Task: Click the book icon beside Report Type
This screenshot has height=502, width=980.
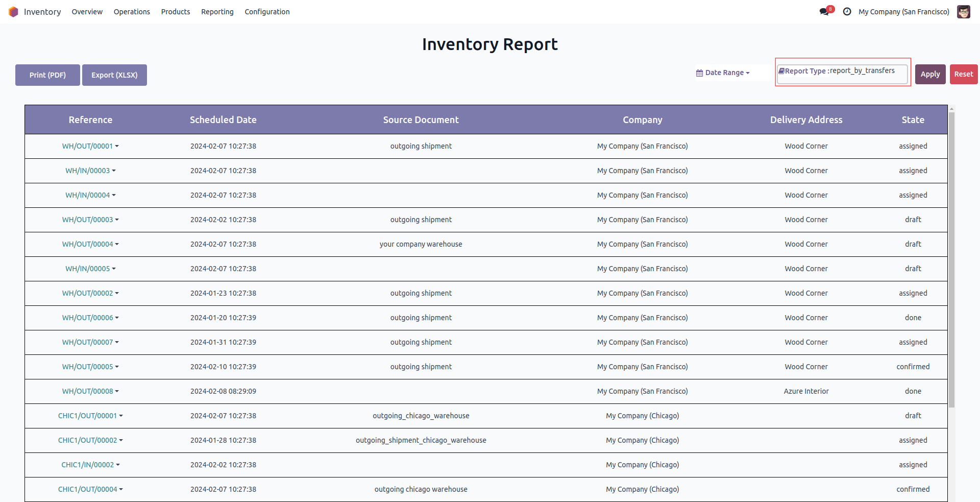Action: pyautogui.click(x=781, y=71)
